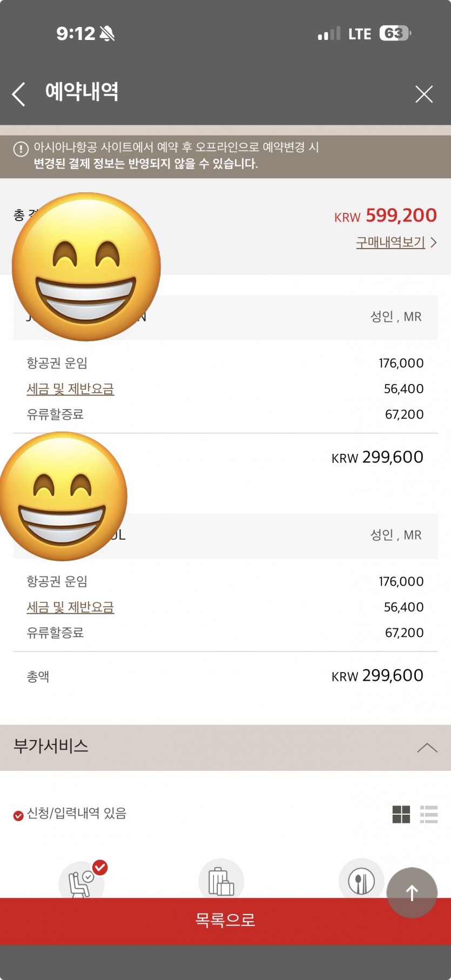Open the second passenger's 세금 및 제반요금 link
451x980 pixels.
click(x=70, y=607)
